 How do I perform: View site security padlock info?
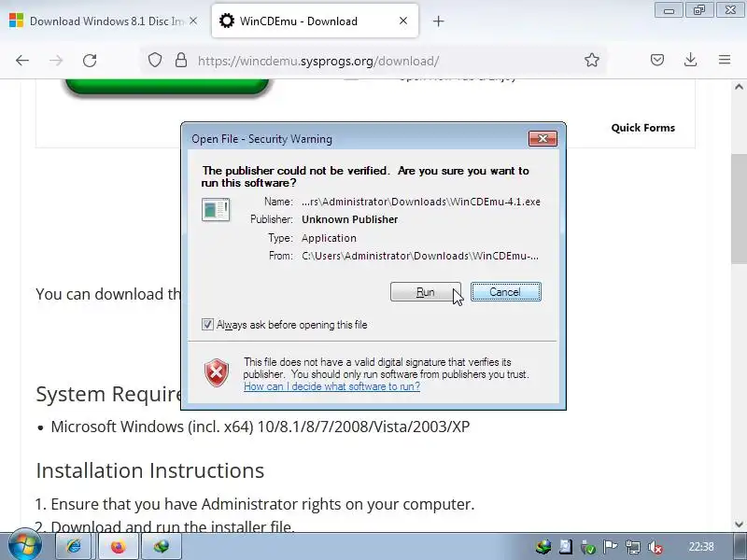[x=181, y=61]
